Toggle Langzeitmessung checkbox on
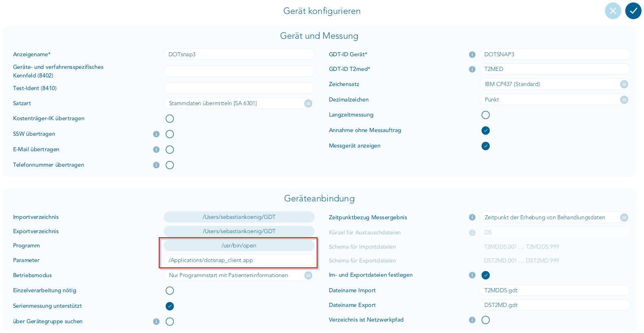 tap(486, 115)
